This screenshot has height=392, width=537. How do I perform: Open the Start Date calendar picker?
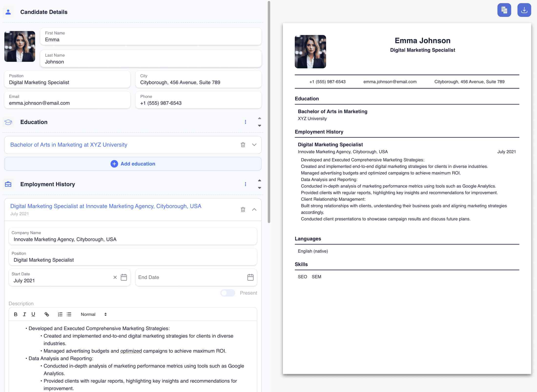(x=124, y=277)
